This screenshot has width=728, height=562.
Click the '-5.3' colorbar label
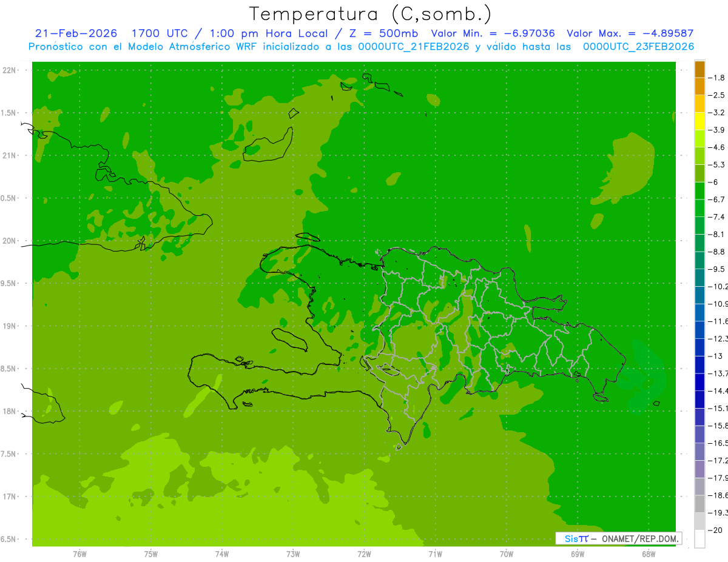(718, 164)
